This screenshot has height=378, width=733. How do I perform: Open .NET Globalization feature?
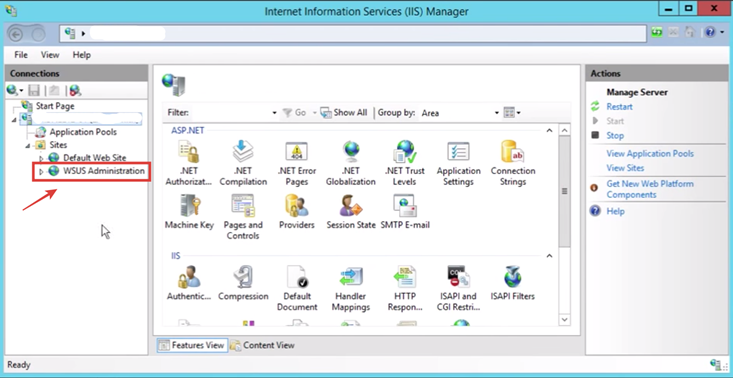pyautogui.click(x=351, y=163)
